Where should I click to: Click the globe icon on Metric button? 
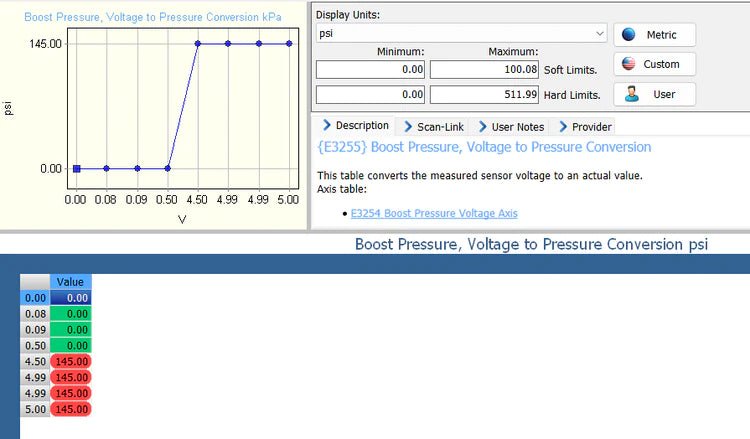pyautogui.click(x=629, y=34)
